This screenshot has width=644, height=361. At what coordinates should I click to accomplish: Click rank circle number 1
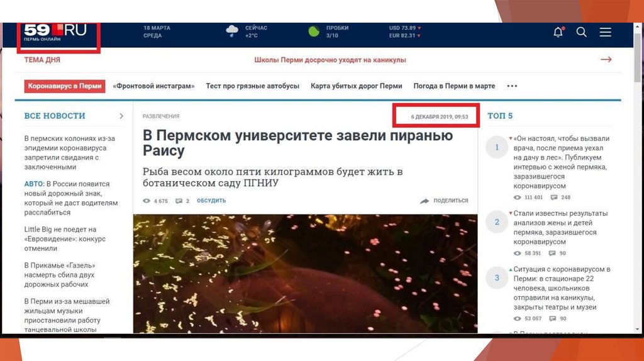(497, 147)
